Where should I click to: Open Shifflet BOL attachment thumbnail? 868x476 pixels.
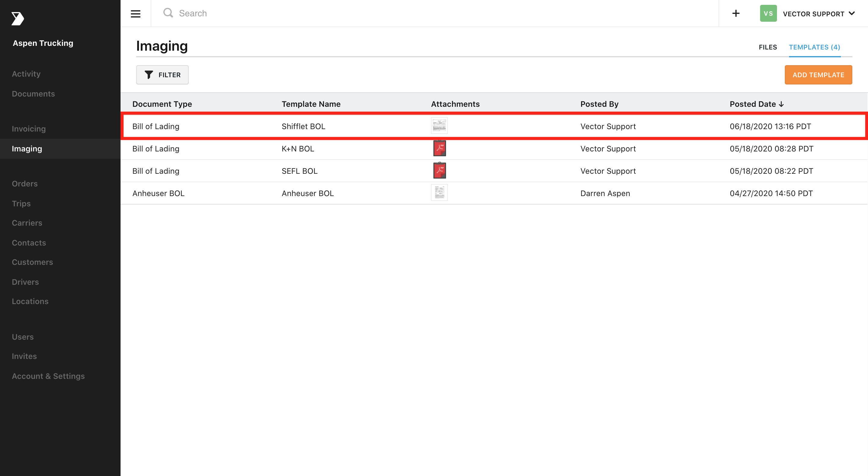(439, 126)
